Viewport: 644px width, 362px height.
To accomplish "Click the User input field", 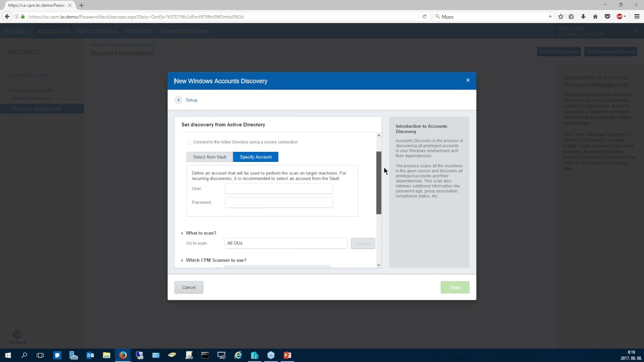I will tap(279, 189).
